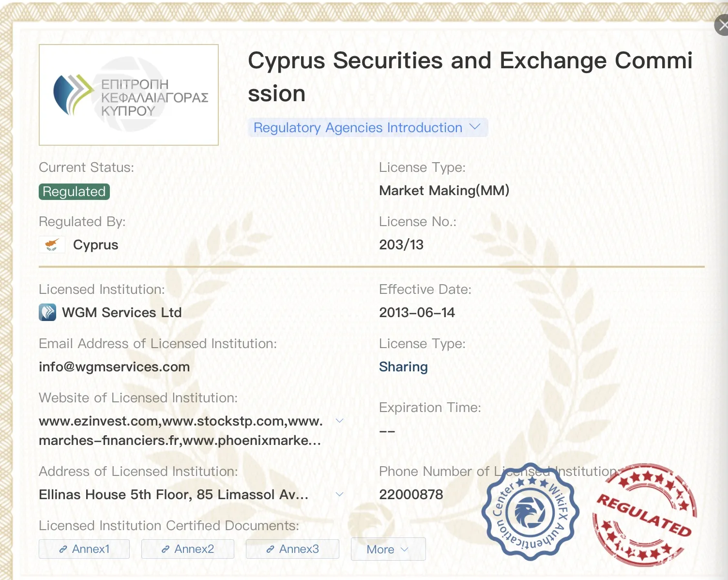The image size is (728, 580).
Task: Click the Ellinas House address text
Action: coord(173,494)
